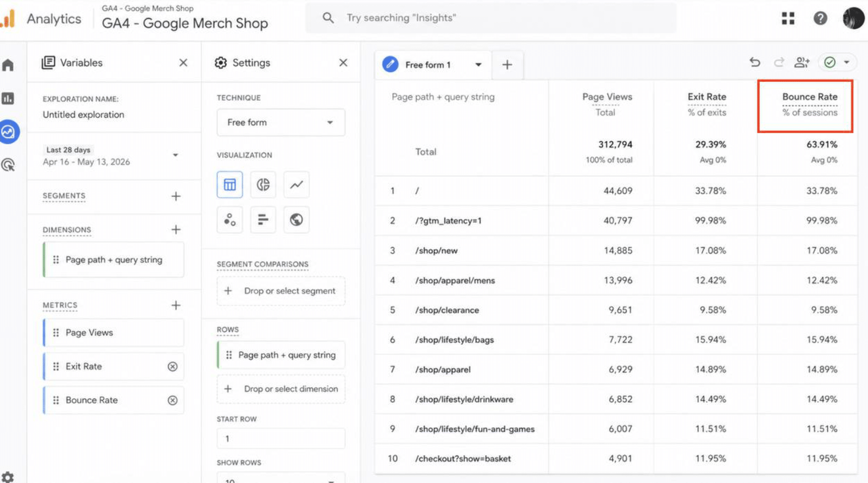
Task: Click Drop or select segment box
Action: (281, 291)
